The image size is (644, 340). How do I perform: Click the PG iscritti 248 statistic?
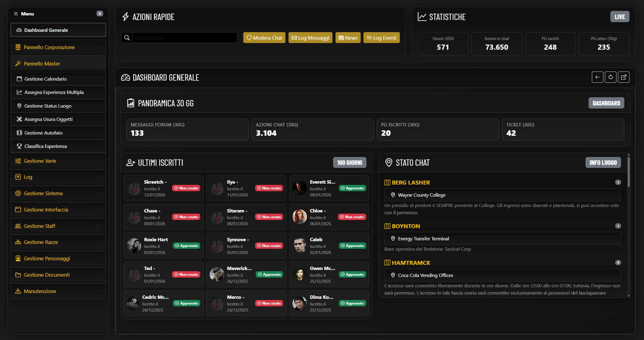pyautogui.click(x=550, y=44)
